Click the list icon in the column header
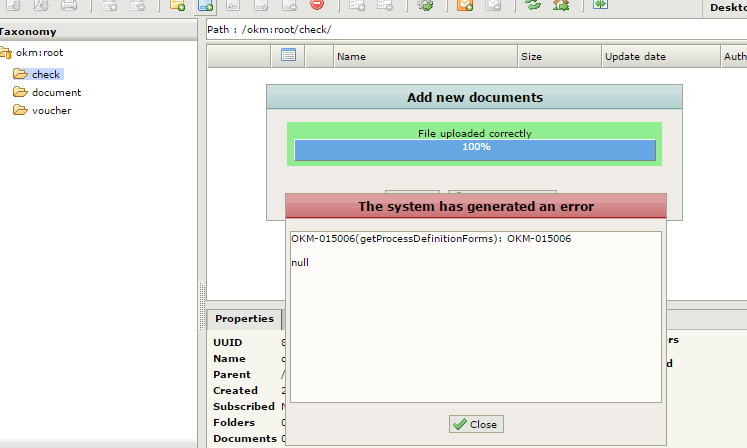 288,56
